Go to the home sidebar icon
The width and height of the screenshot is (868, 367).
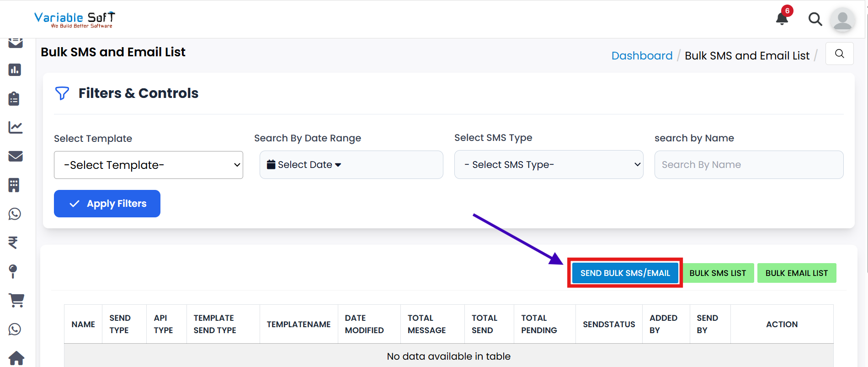click(16, 358)
